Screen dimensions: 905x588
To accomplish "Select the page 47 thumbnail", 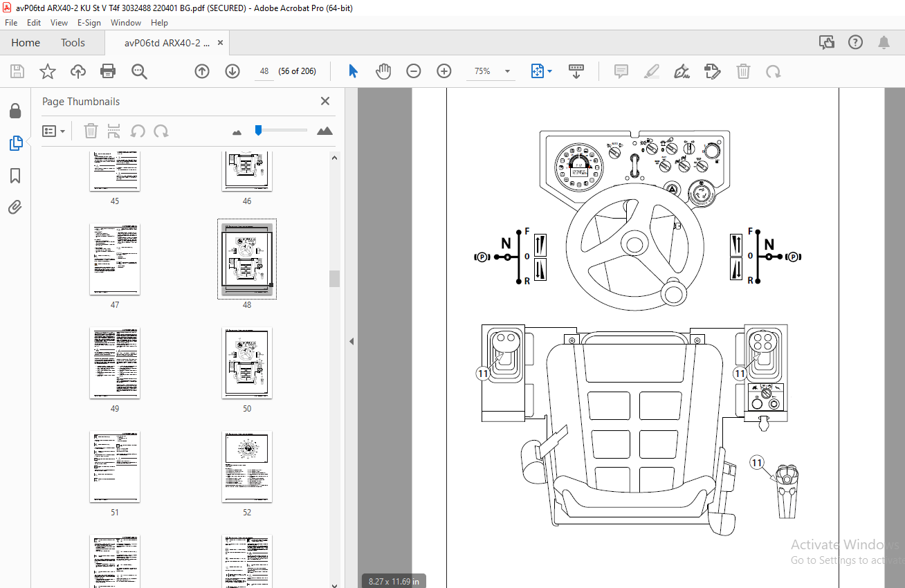I will tap(115, 259).
